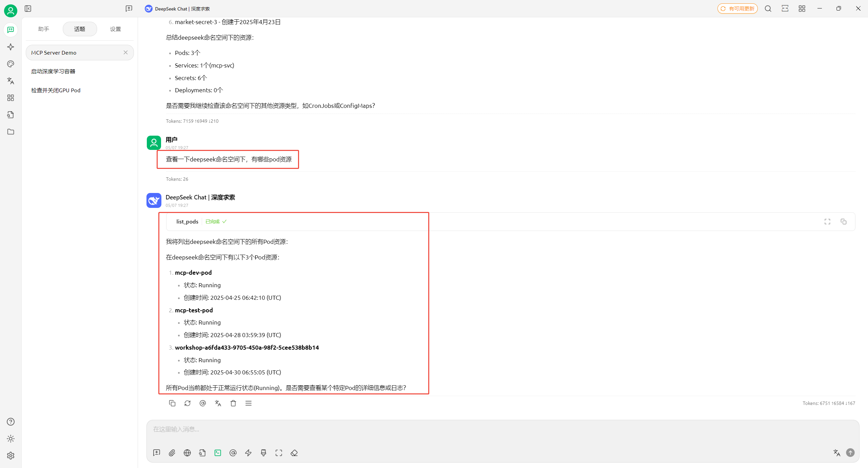This screenshot has height=468, width=868.
Task: Mention a model for this reply
Action: 203,403
